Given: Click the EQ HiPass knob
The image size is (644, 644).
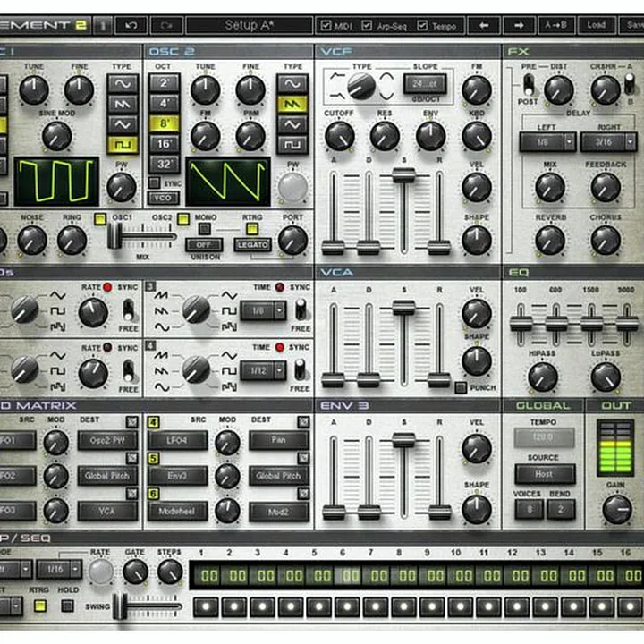Looking at the screenshot, I should point(542,377).
